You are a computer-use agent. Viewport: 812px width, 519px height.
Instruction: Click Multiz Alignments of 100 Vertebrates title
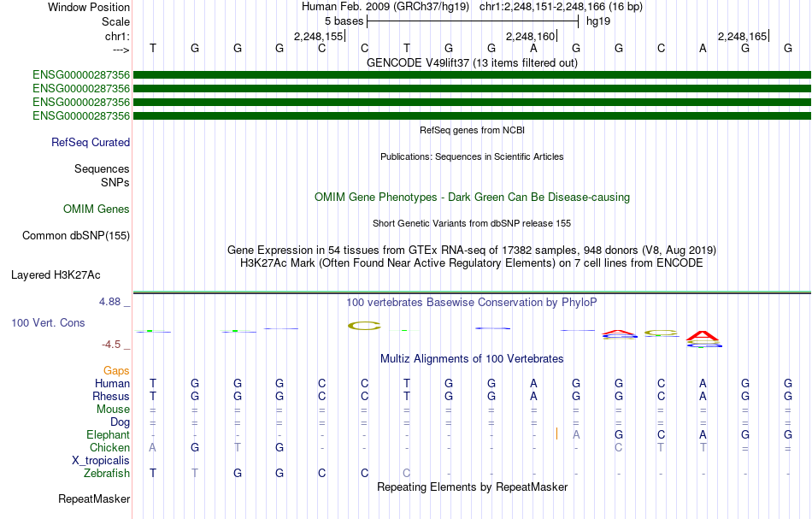[472, 359]
